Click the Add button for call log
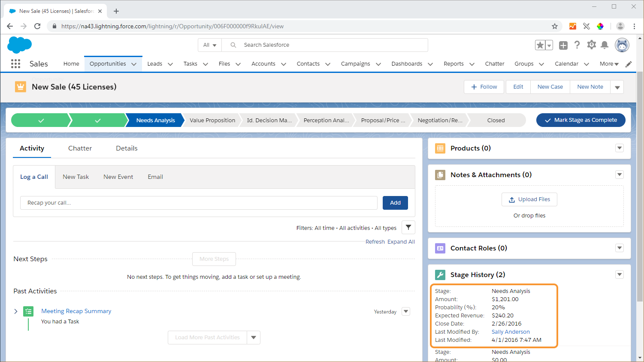Image resolution: width=644 pixels, height=362 pixels. click(395, 203)
